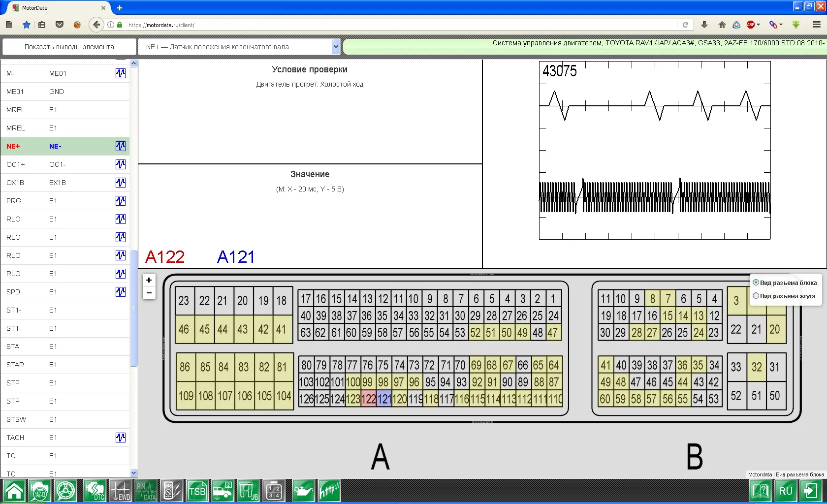Click the browser bookmark star icon
The height and width of the screenshot is (504, 827).
(x=27, y=25)
